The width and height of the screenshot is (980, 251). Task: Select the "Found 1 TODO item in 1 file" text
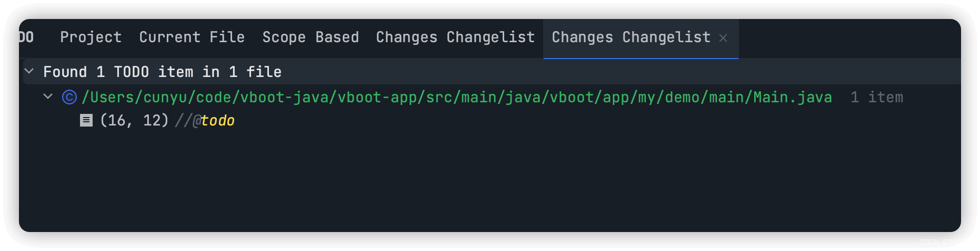click(x=162, y=72)
